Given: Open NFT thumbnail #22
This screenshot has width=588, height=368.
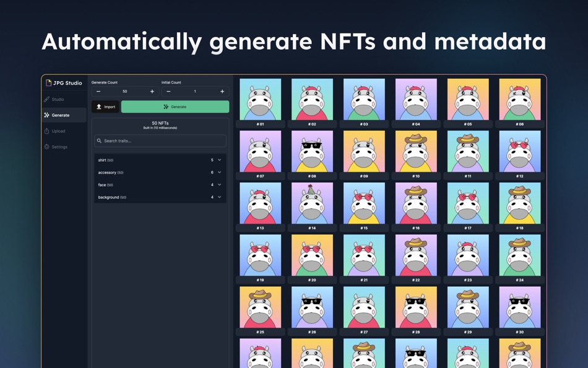Looking at the screenshot, I should coord(416,255).
